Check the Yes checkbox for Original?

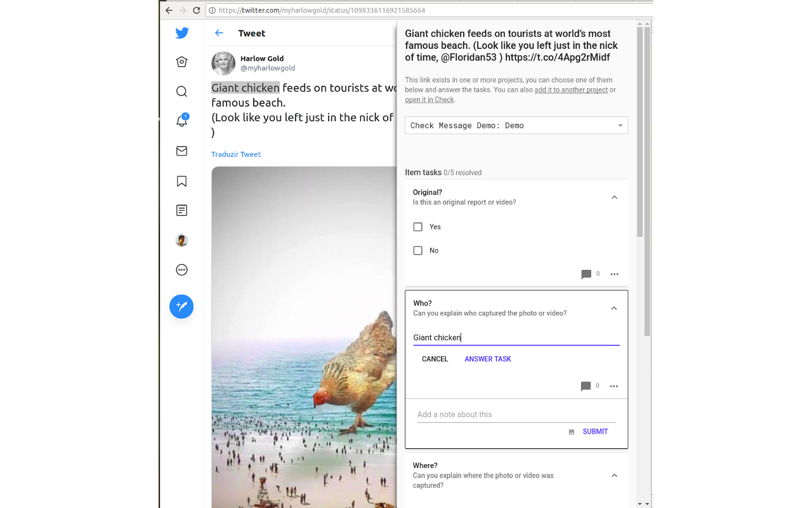click(x=418, y=227)
